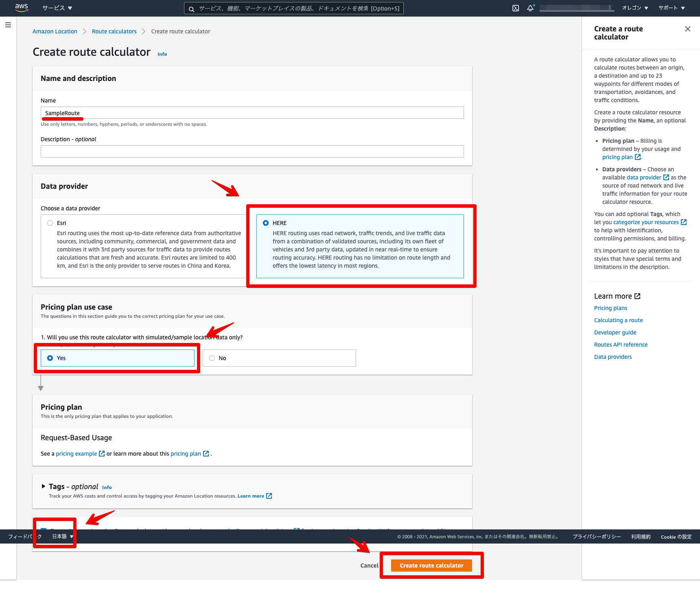Open Cookie の設定 footer link
700x594 pixels.
(x=676, y=537)
